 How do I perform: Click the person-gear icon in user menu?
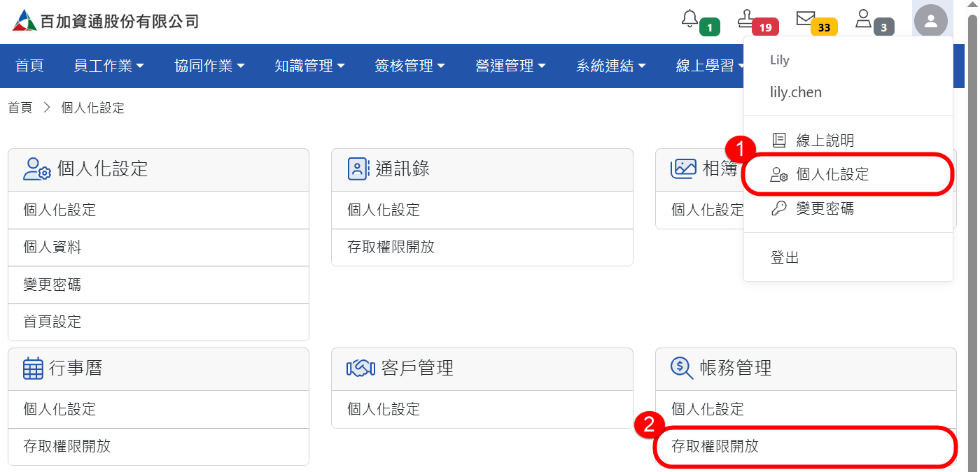pyautogui.click(x=779, y=175)
